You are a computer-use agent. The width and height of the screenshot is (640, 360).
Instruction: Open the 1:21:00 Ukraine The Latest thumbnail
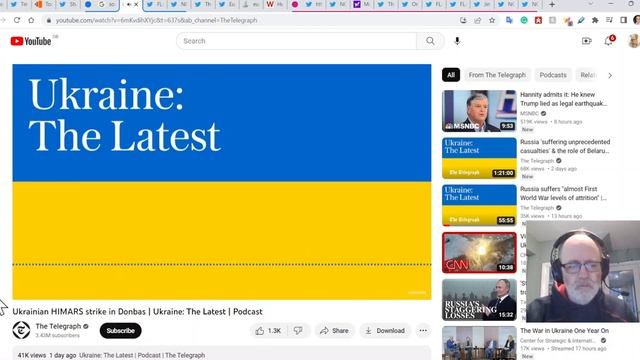coord(479,158)
